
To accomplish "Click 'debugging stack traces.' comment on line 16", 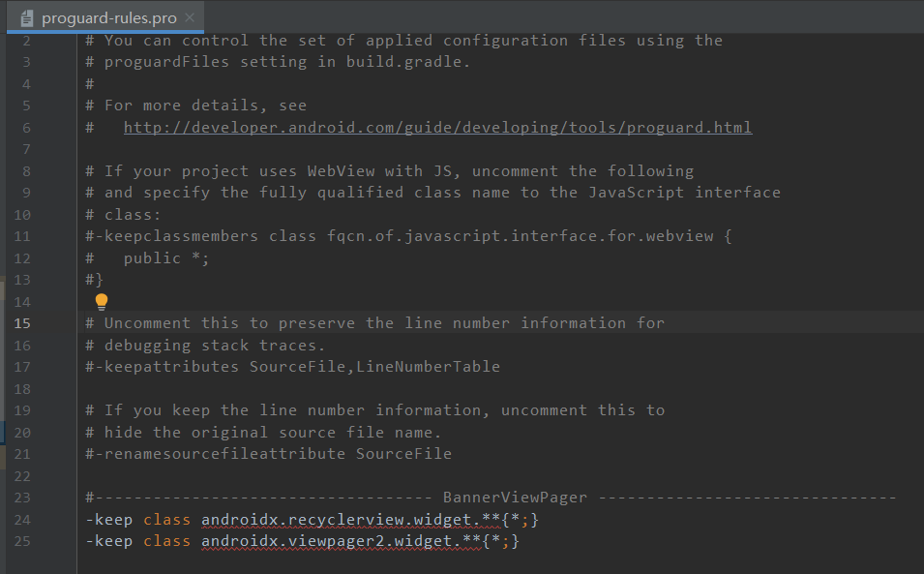I will 215,346.
